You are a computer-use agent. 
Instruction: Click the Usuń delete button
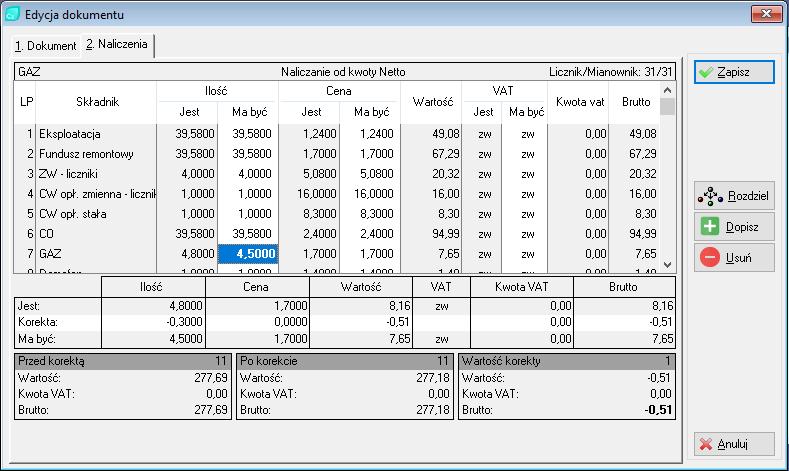pyautogui.click(x=734, y=258)
